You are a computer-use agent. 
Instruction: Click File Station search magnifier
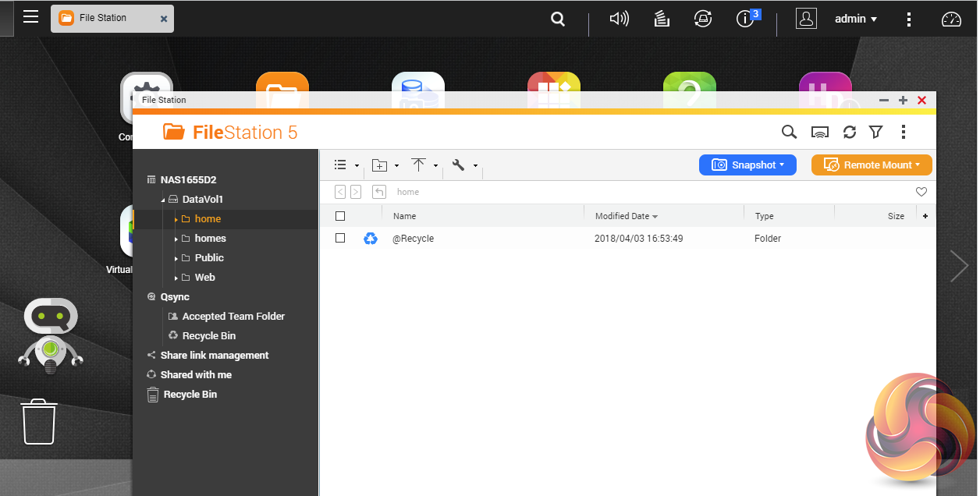[x=789, y=132]
